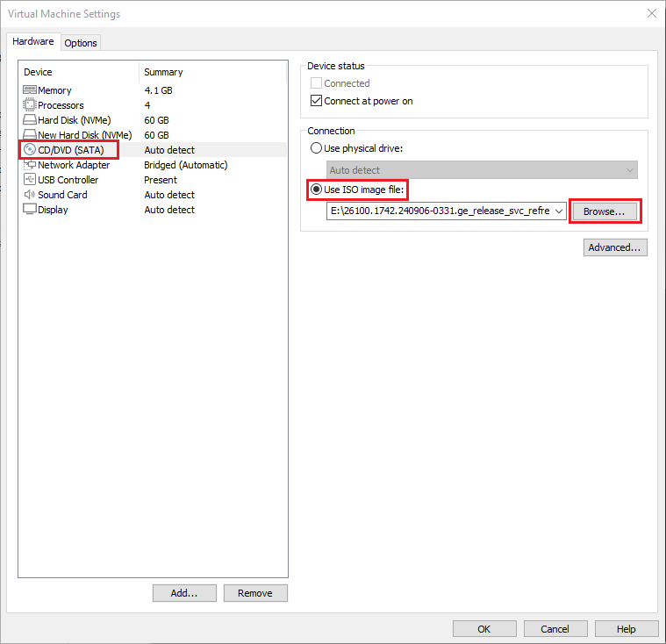Select the Use physical drive option
The width and height of the screenshot is (666, 644).
tap(318, 148)
